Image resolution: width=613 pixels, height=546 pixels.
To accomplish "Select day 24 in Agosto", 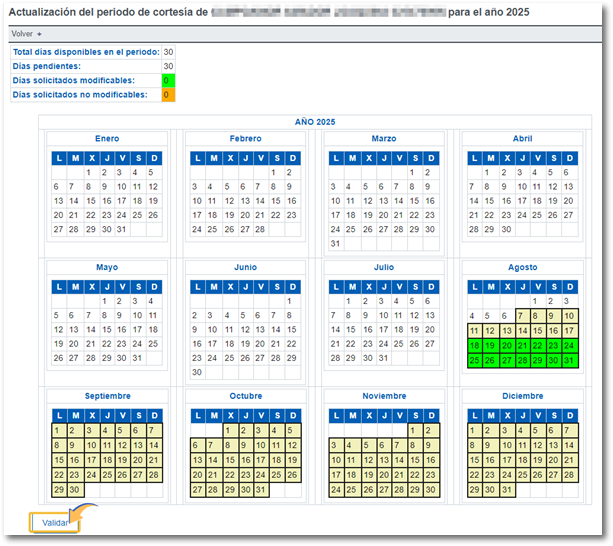I will tap(568, 345).
